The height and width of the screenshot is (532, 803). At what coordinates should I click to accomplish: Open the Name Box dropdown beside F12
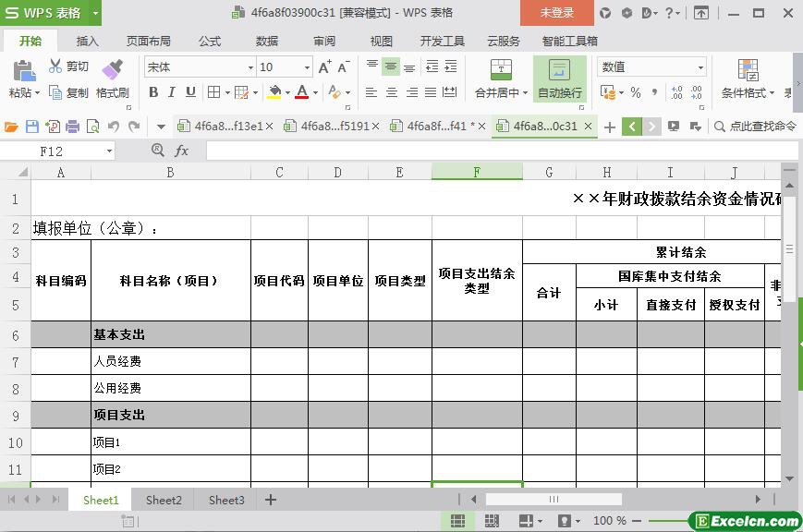pyautogui.click(x=109, y=151)
